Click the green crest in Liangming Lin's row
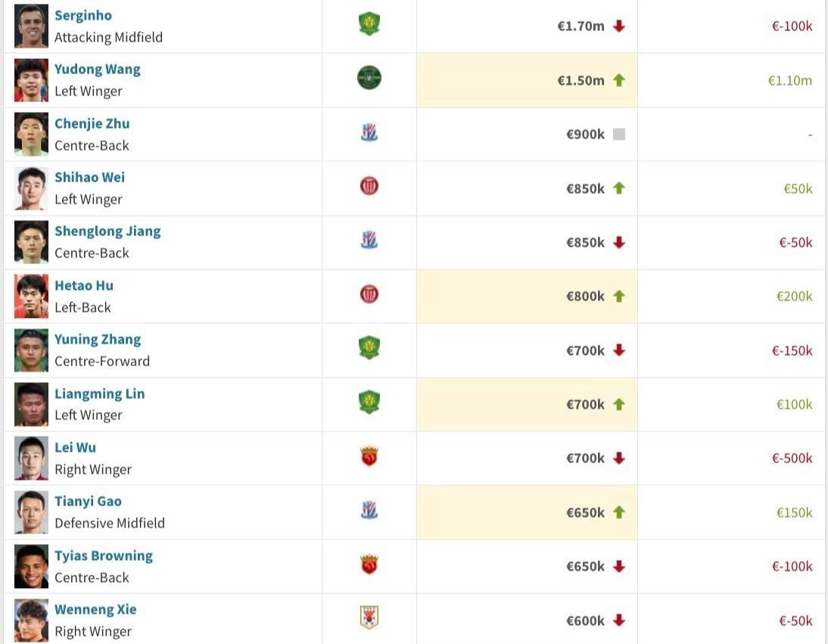The height and width of the screenshot is (644, 828). 369,402
